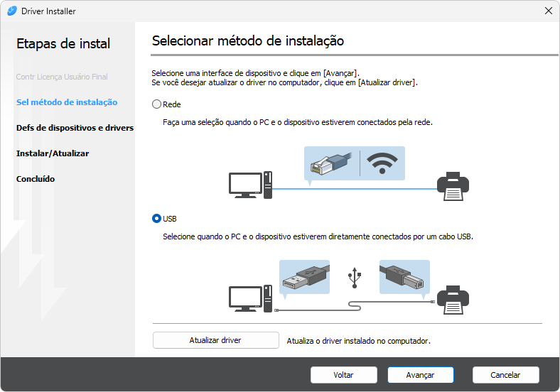The height and width of the screenshot is (392, 560).
Task: Click the USB type-A connector image
Action: click(x=305, y=277)
